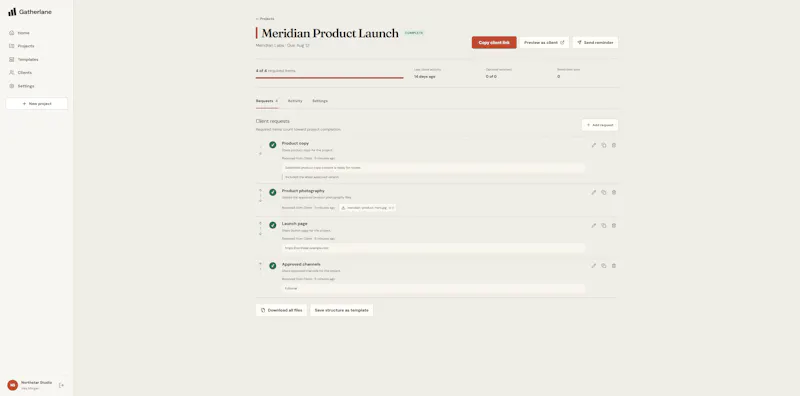Viewport: 800px width, 396px height.
Task: Click Send reminder
Action: click(595, 42)
